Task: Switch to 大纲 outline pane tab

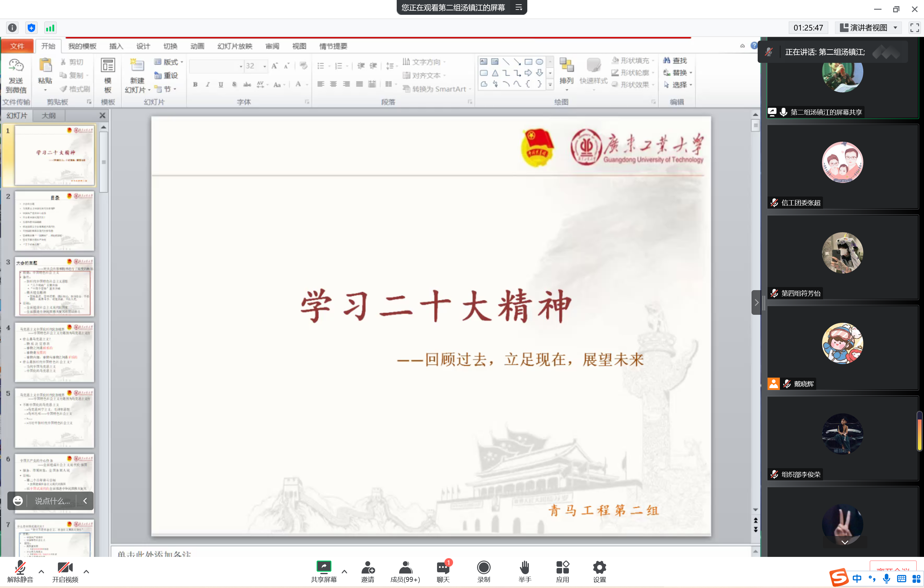Action: 49,115
